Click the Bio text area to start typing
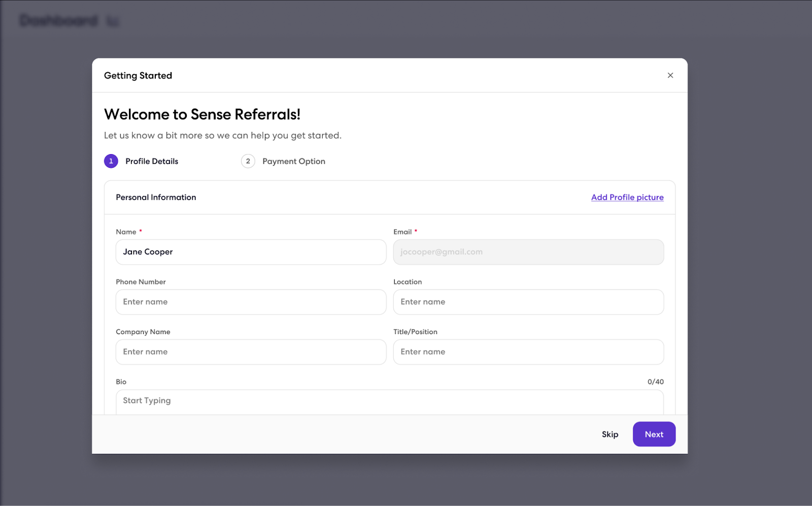 tap(389, 401)
